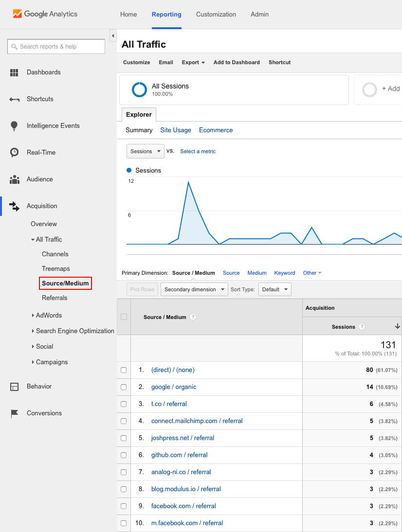Toggle the select-all checkbox in table header
Image resolution: width=402 pixels, height=532 pixels.
click(124, 317)
